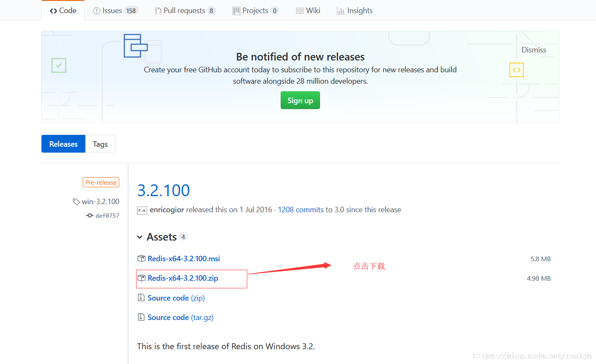Viewport: 596px width, 364px height.
Task: Collapse the Assets section
Action: click(157, 237)
